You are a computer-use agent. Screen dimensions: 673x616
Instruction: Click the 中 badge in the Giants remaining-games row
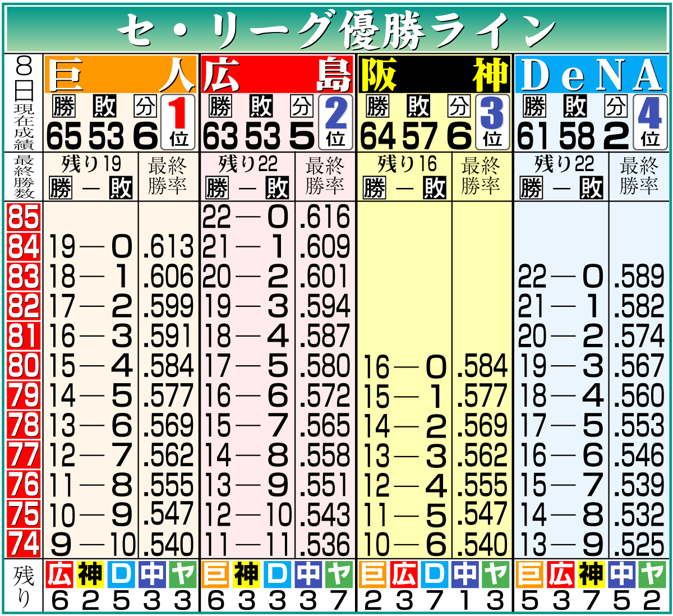tap(152, 574)
